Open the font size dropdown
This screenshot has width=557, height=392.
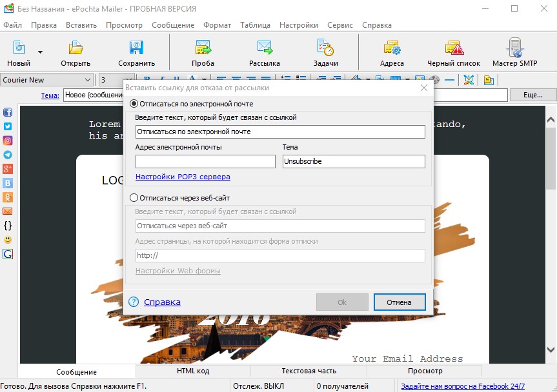129,80
